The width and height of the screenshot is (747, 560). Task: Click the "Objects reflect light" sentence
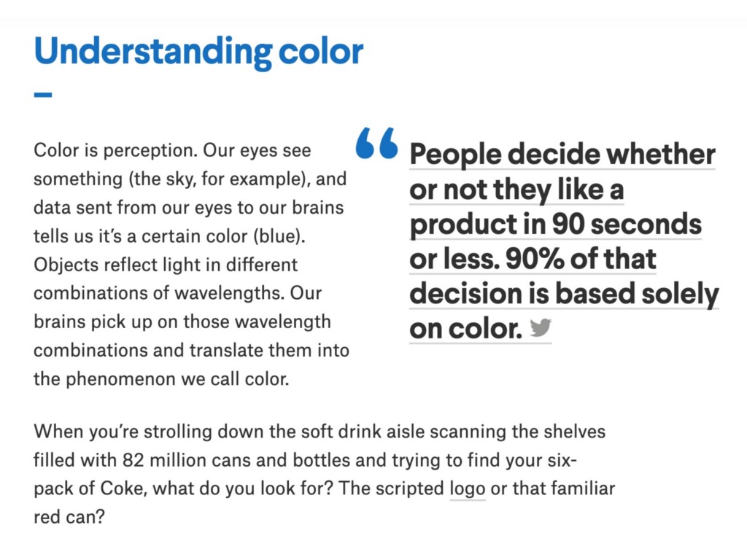coord(113,265)
